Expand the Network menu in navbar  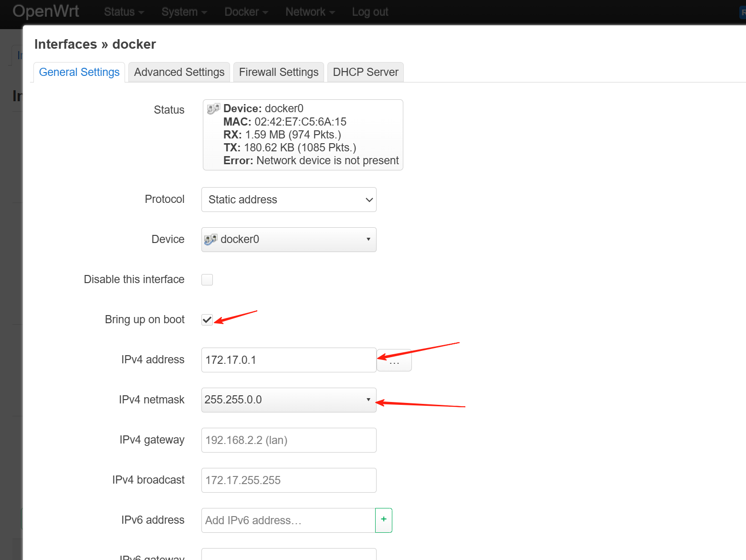point(310,12)
